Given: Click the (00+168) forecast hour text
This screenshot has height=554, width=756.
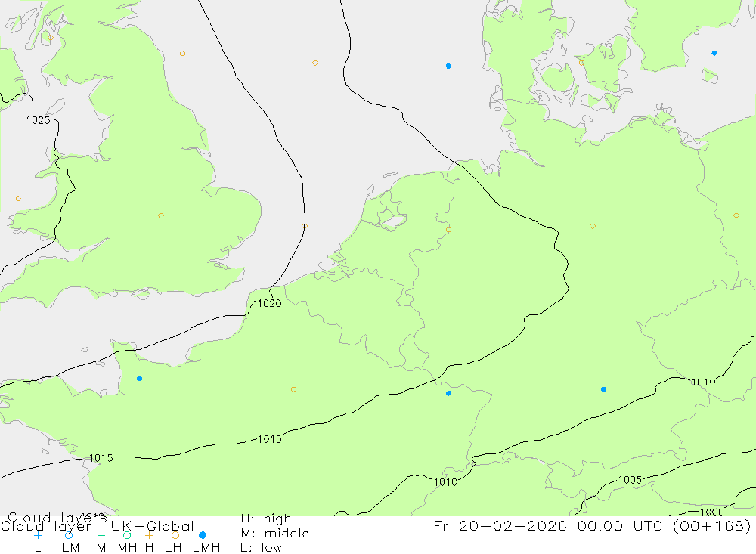Looking at the screenshot, I should coord(711,525).
